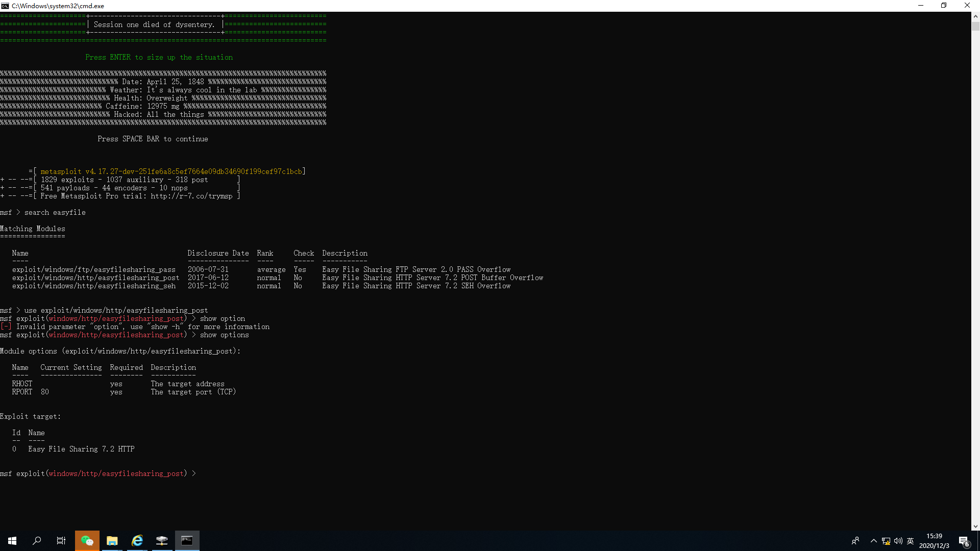
Task: Click the scrollbar down arrow
Action: tap(975, 526)
